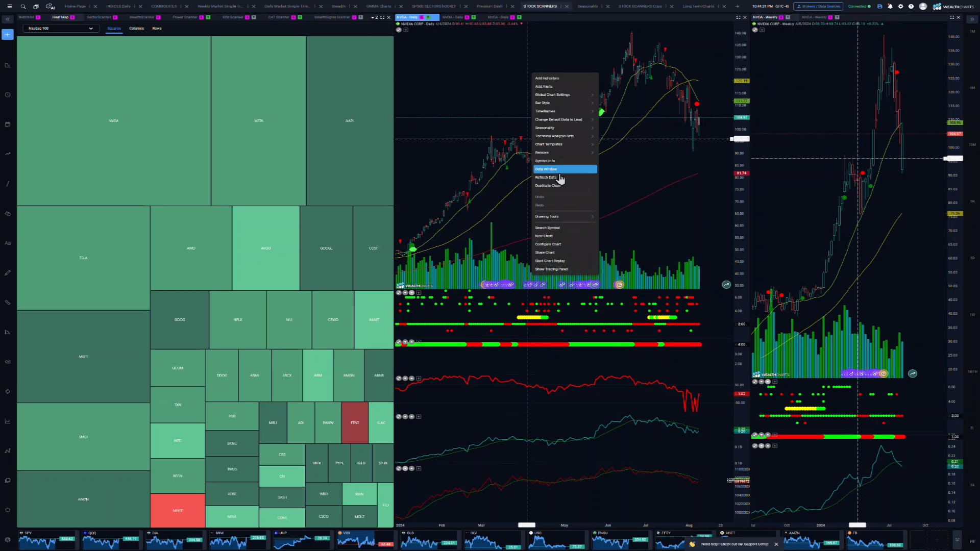Screen dimensions: 980x551
Task: Toggle the S badge on NVDA Weekly active tab
Action: (781, 17)
